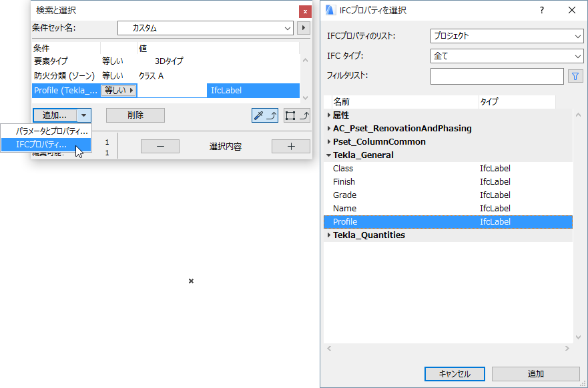Click the minus button beside 選択内容
The width and height of the screenshot is (588, 388).
coord(160,147)
